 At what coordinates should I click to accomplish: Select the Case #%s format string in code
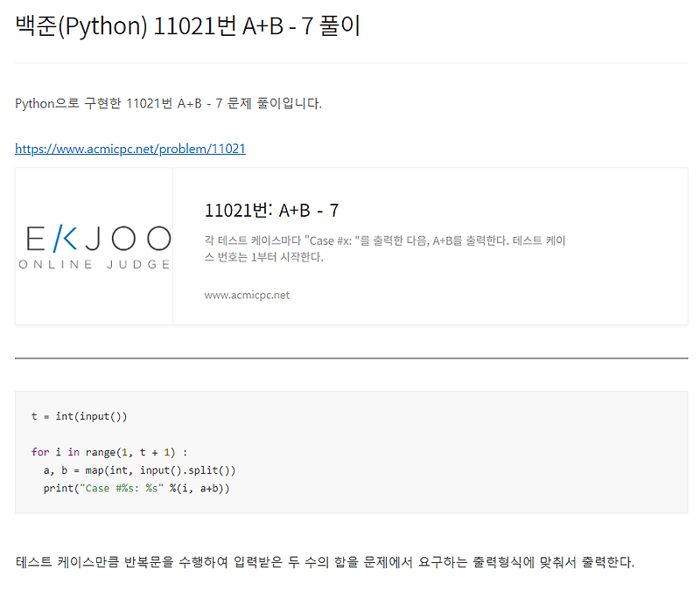(115, 488)
